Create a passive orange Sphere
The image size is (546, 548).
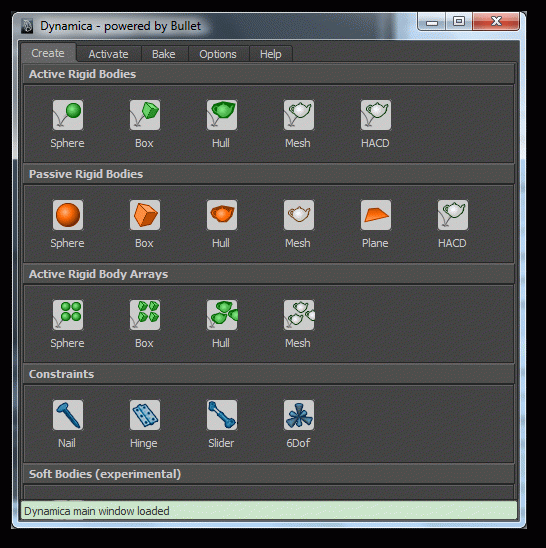tap(68, 215)
